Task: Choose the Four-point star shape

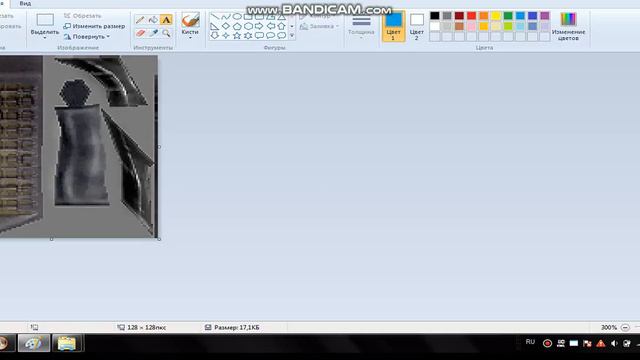Action: pyautogui.click(x=226, y=36)
